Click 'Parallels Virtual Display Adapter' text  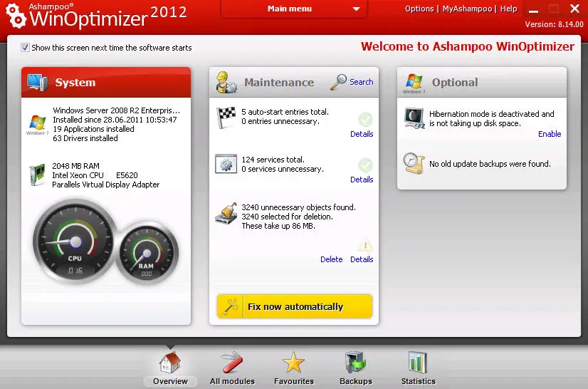[x=106, y=185]
